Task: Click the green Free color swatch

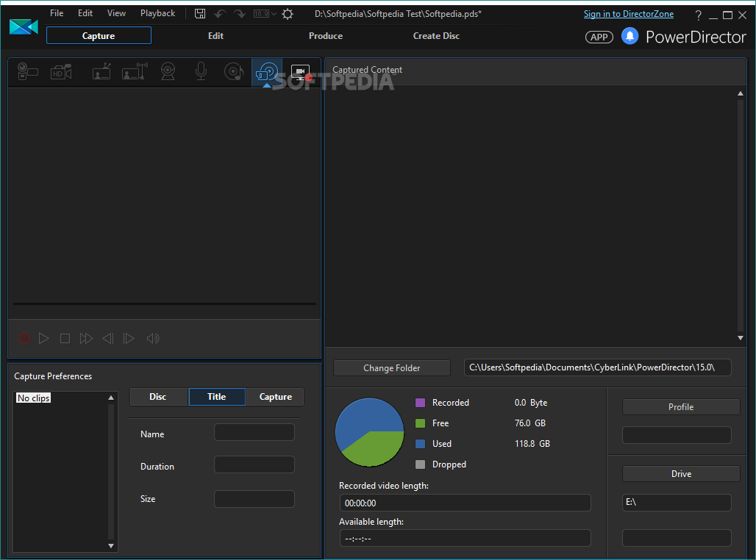Action: [x=421, y=423]
